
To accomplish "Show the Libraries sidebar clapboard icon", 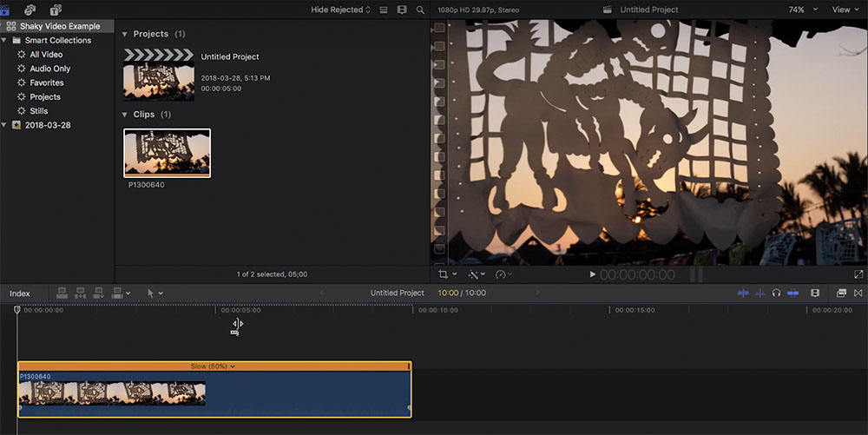I will pyautogui.click(x=4, y=10).
